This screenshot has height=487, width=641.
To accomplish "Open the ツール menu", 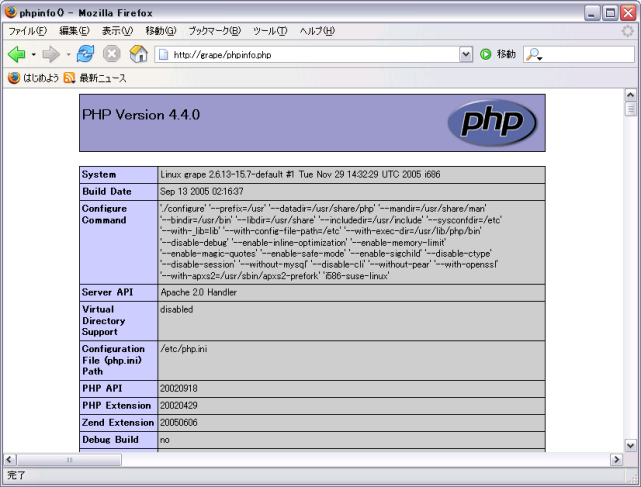I will tap(268, 31).
